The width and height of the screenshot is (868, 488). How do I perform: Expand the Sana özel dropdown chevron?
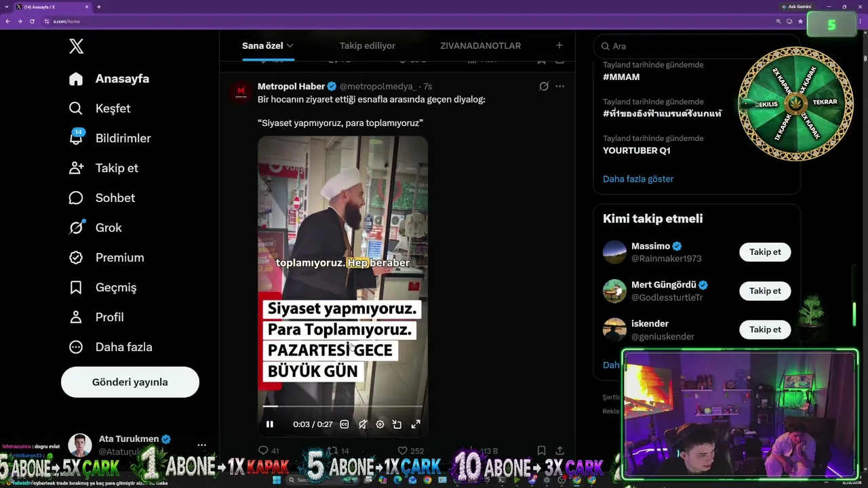click(x=290, y=45)
